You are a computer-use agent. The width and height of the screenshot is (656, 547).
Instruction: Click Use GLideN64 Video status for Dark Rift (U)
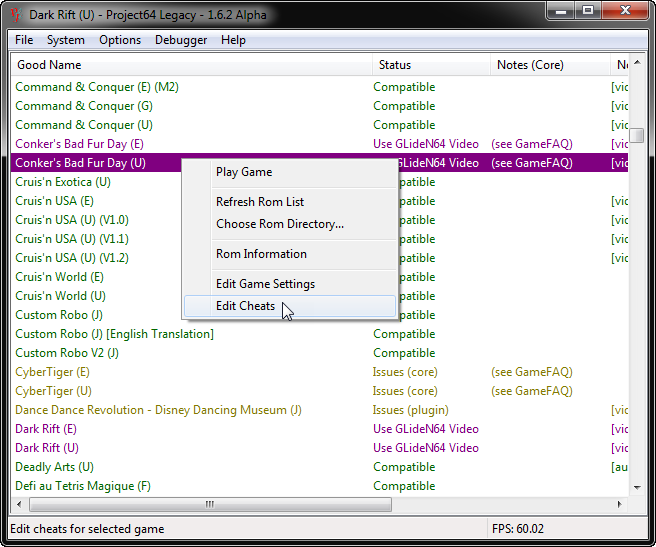(426, 448)
